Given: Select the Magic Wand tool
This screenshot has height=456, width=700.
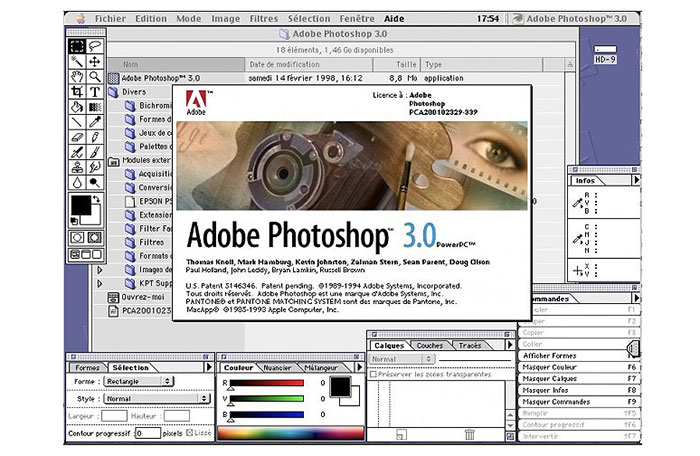Looking at the screenshot, I should 77,61.
